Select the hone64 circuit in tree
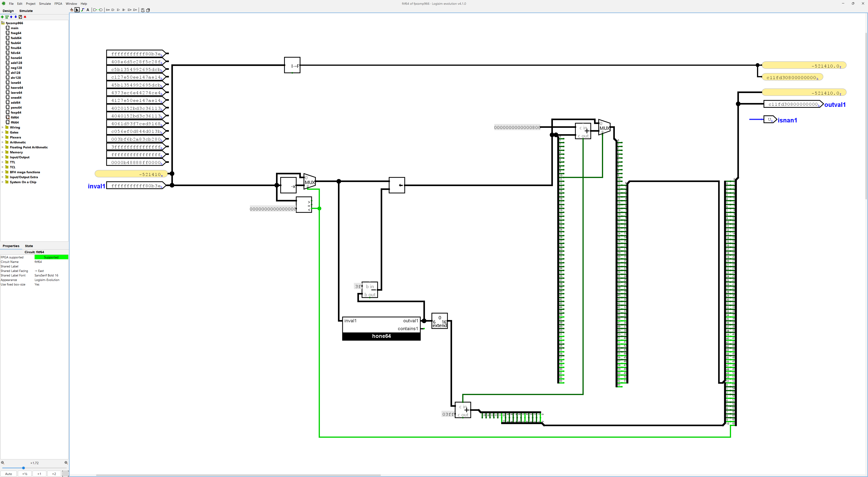 point(16,58)
